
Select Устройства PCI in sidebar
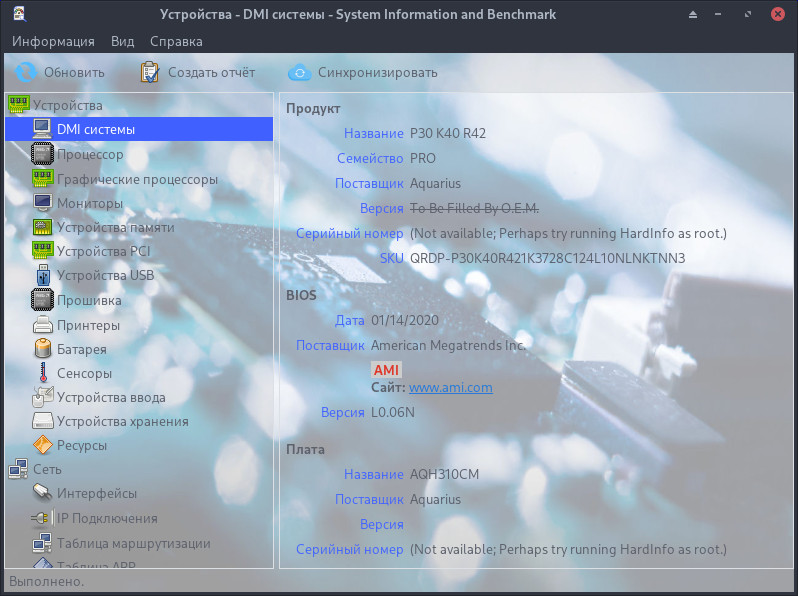coord(104,251)
